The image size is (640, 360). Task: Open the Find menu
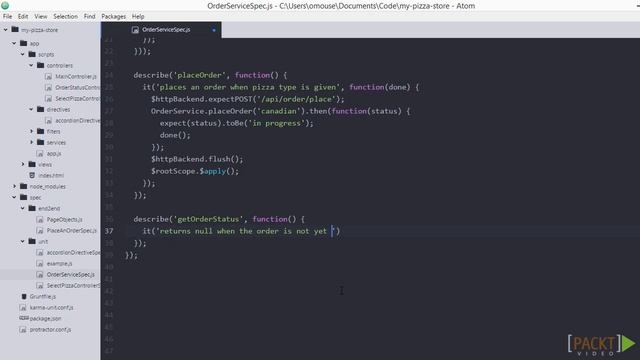tap(89, 16)
